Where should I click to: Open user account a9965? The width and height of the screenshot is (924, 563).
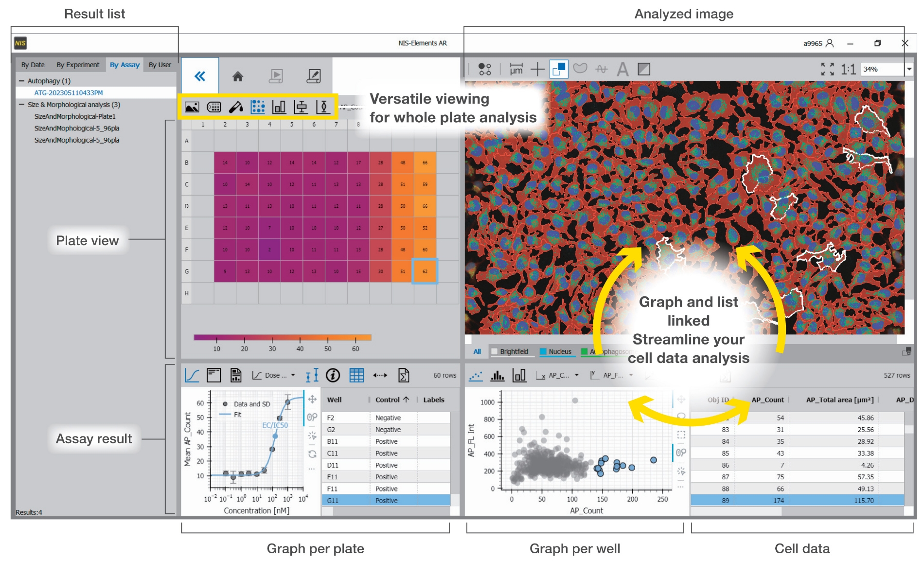click(818, 43)
